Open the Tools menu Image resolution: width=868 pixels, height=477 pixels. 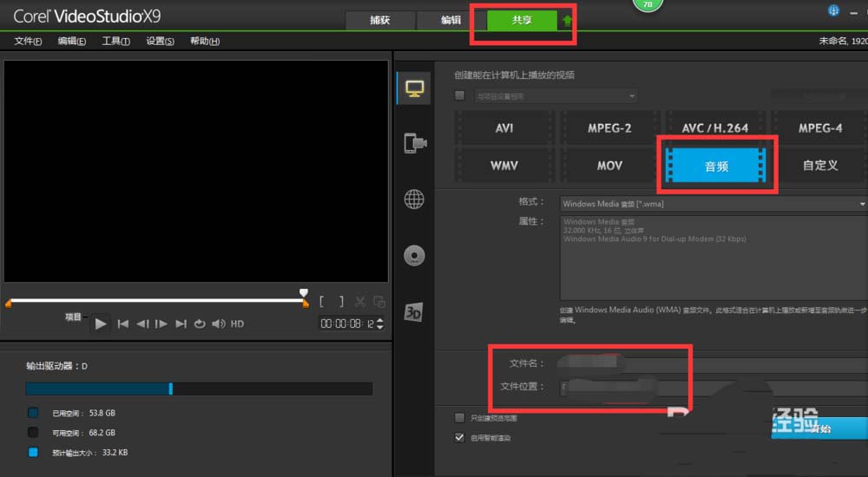pyautogui.click(x=115, y=41)
